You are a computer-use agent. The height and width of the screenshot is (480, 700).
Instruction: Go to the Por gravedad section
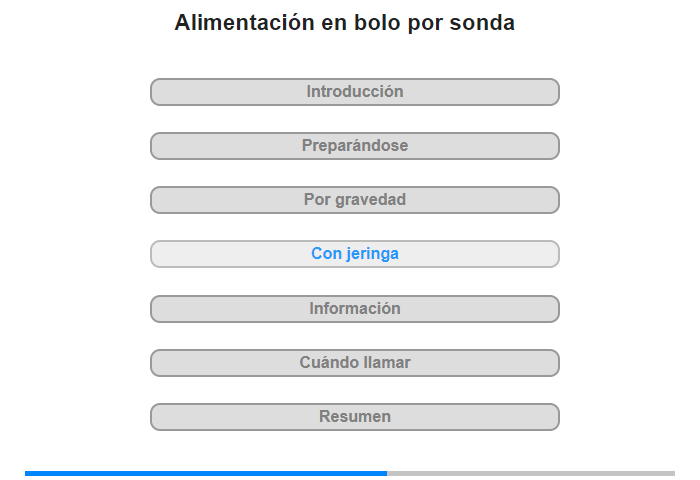click(355, 200)
